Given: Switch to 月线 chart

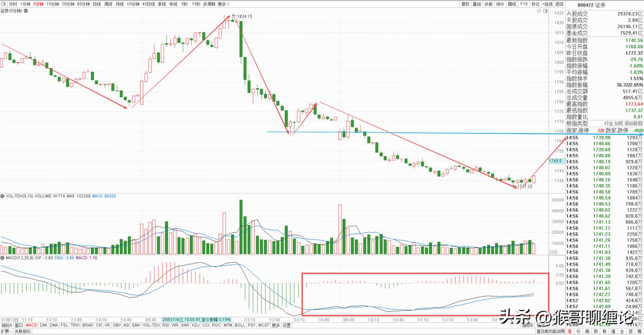Looking at the screenshot, I should tap(120, 4).
